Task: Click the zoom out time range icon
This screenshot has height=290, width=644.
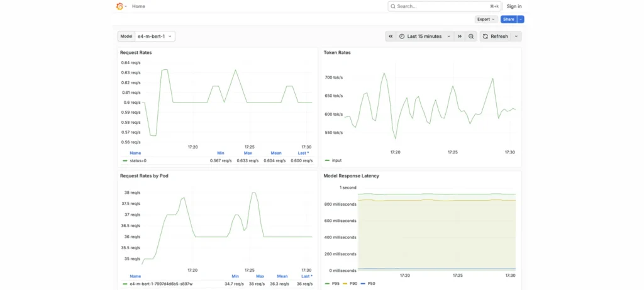Action: point(471,36)
